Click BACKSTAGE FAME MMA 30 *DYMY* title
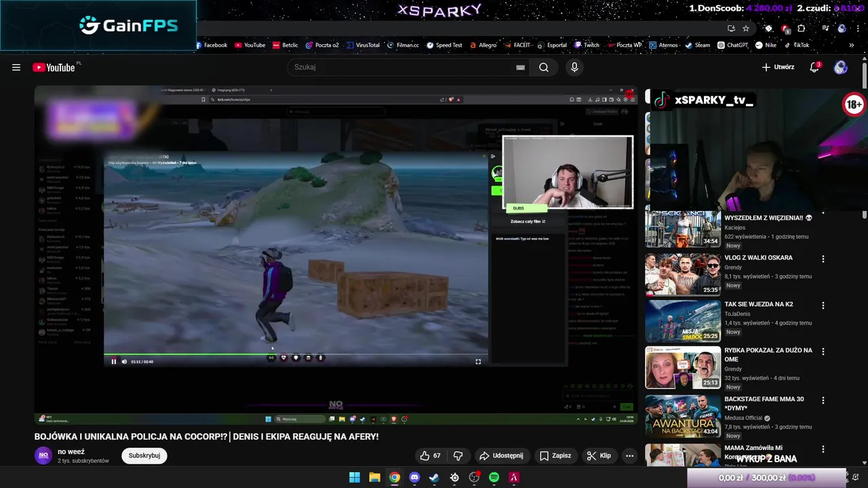 764,404
